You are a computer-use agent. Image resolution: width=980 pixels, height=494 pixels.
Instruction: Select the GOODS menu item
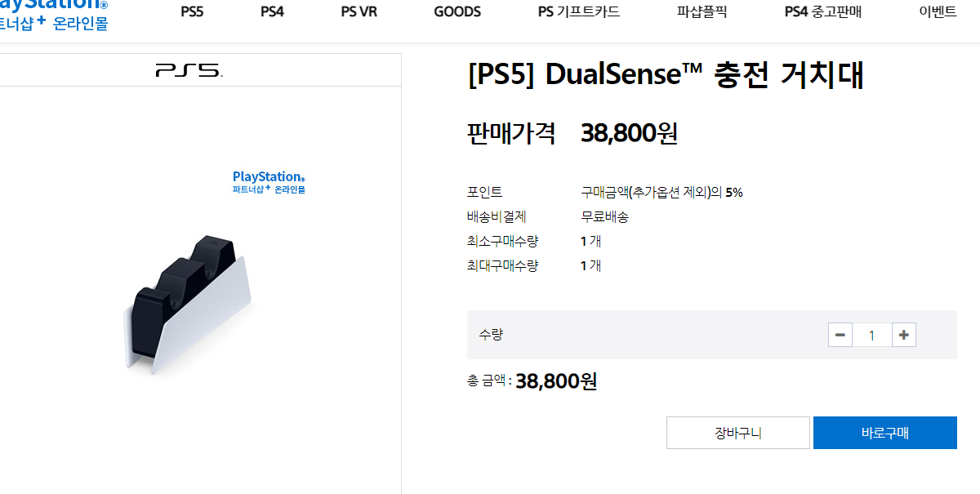click(x=457, y=12)
